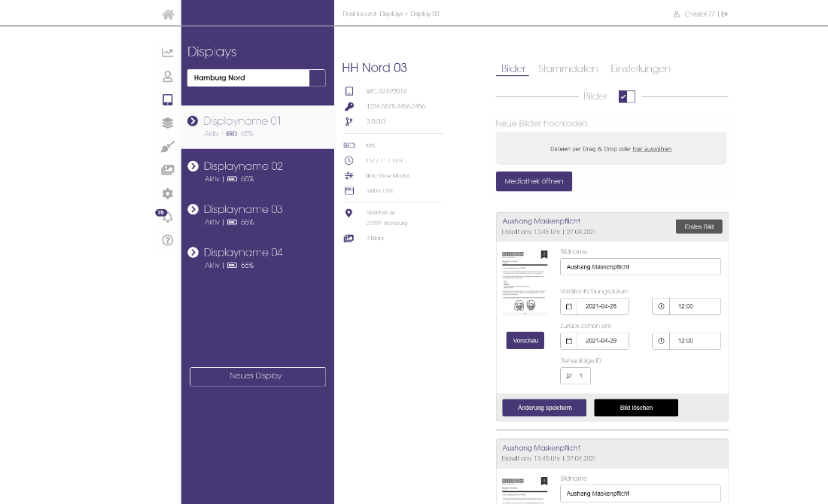828x504 pixels.
Task: Select the tablet displays sidebar icon
Action: coord(167,99)
